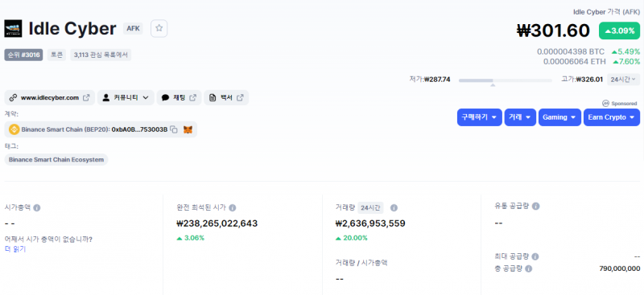Add Idle Cyber to watchlist with star icon

[159, 28]
